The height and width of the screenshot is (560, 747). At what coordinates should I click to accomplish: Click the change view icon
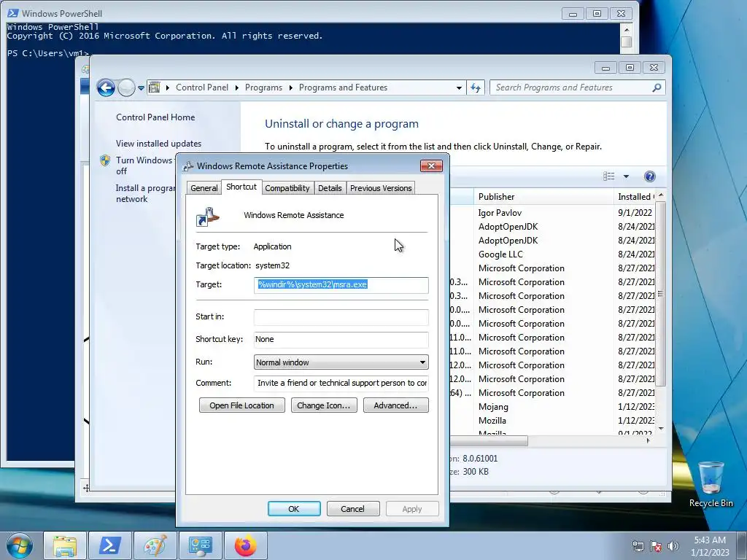609,176
